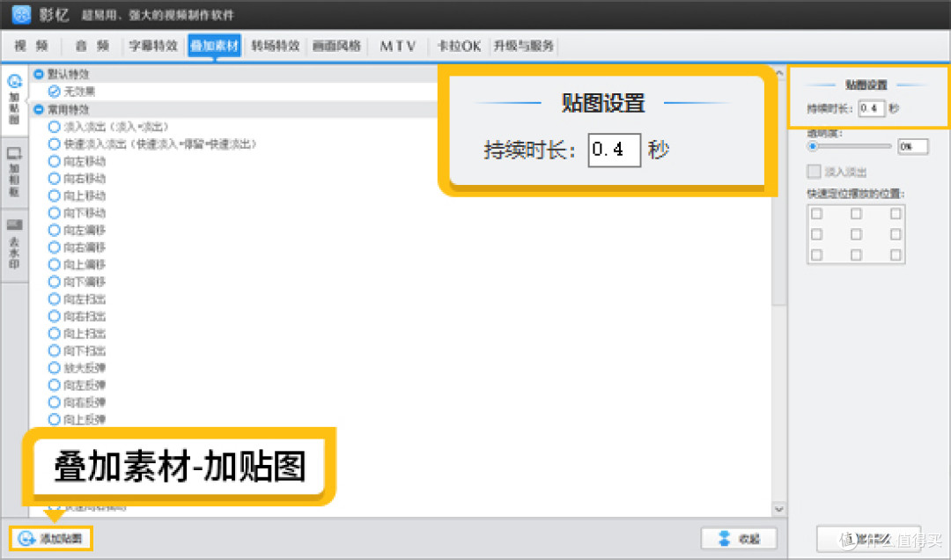Open the 加贴图 side tab
Viewport: 951px width, 560px height.
15,99
